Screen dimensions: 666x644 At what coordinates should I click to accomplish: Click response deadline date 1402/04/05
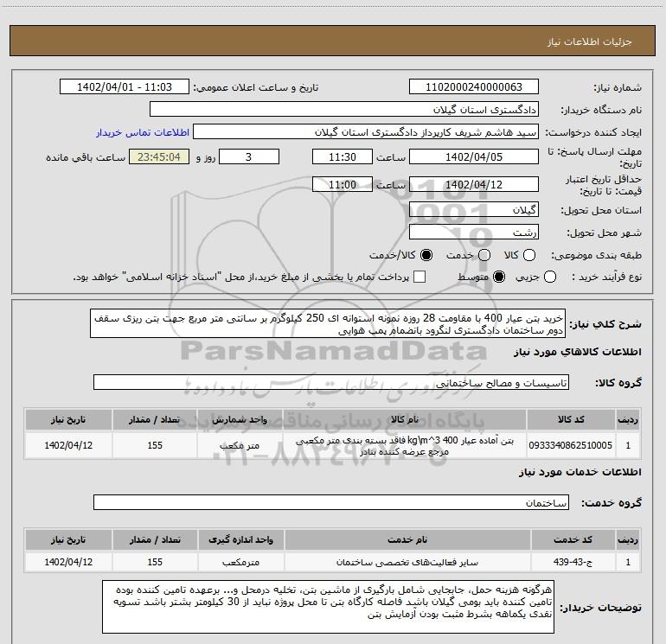pos(474,156)
